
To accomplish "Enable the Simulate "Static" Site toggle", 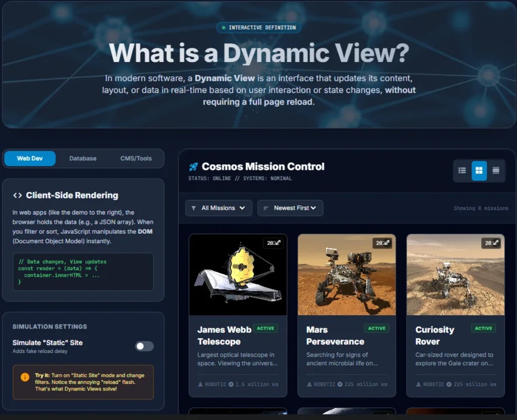I will (144, 346).
